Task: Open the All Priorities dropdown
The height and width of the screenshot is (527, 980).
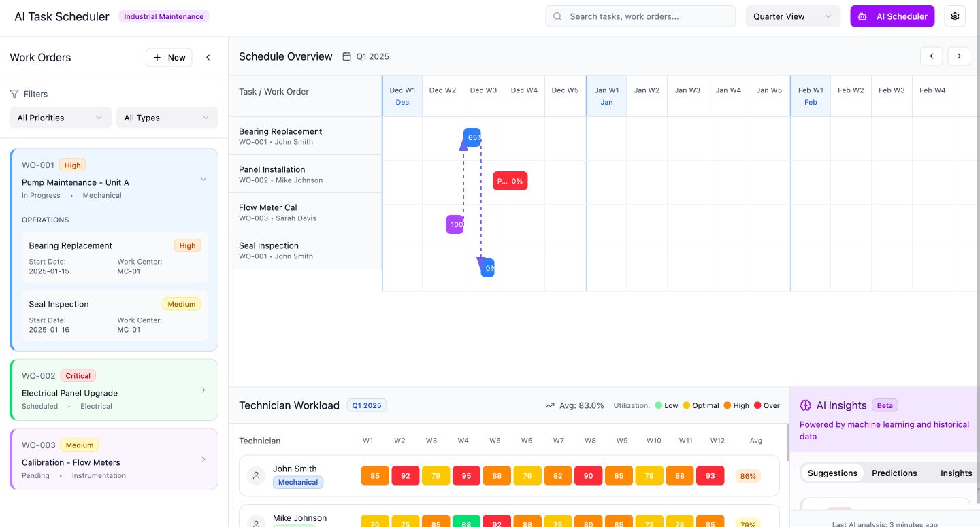Action: 60,117
